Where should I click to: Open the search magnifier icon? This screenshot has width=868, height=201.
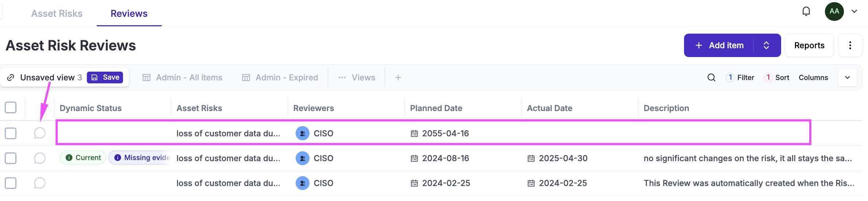coord(711,77)
